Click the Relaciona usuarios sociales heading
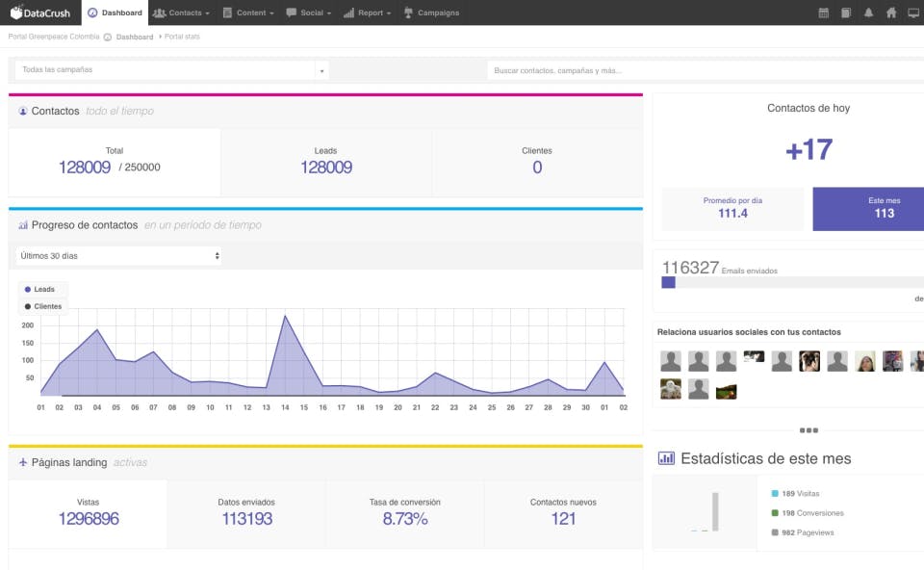 [x=749, y=332]
